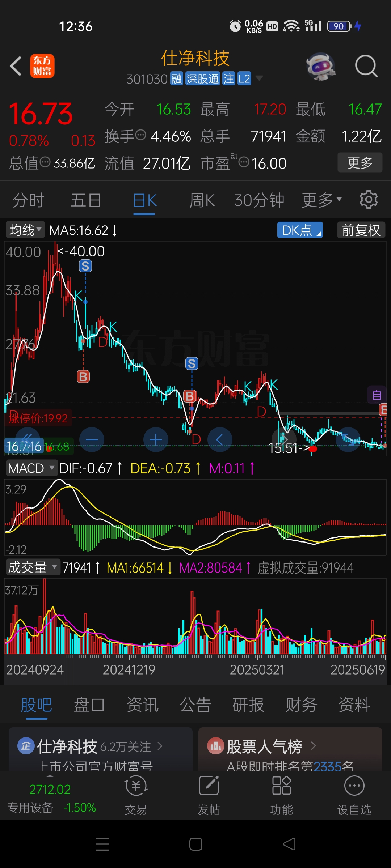The width and height of the screenshot is (391, 868).
Task: Open the 功能 functions icon
Action: coord(281,795)
